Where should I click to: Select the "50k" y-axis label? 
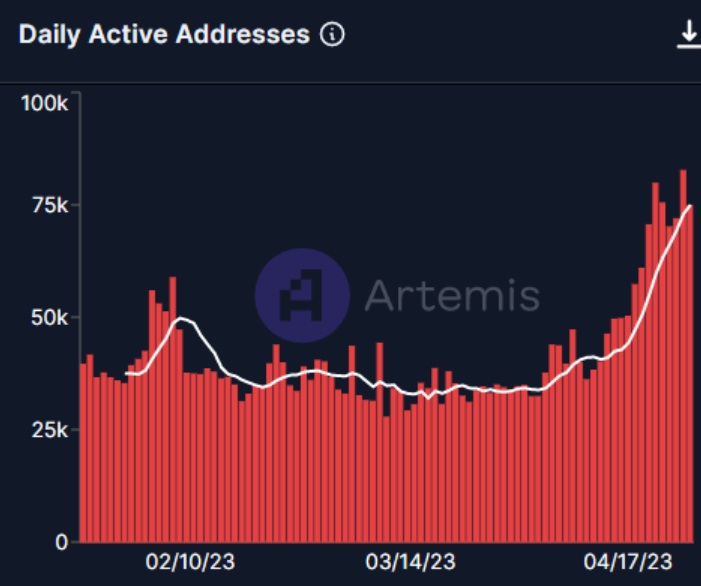click(x=49, y=318)
